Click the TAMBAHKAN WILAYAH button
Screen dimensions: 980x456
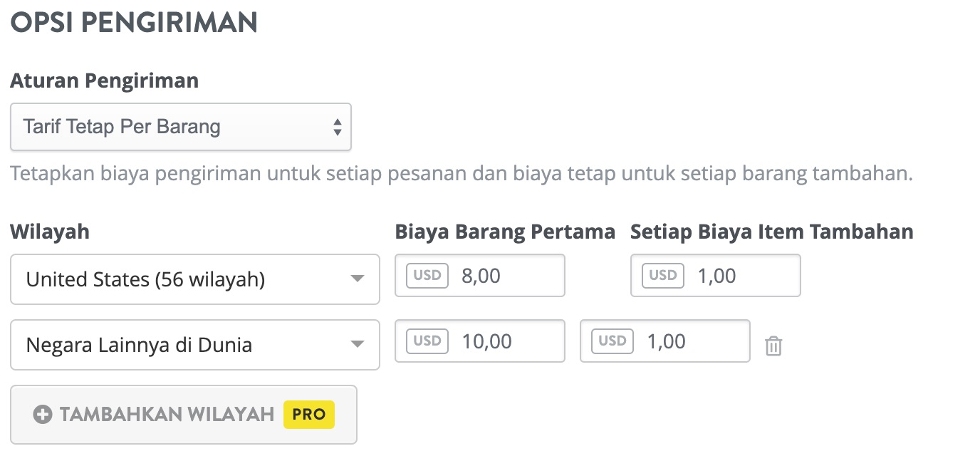click(x=184, y=415)
